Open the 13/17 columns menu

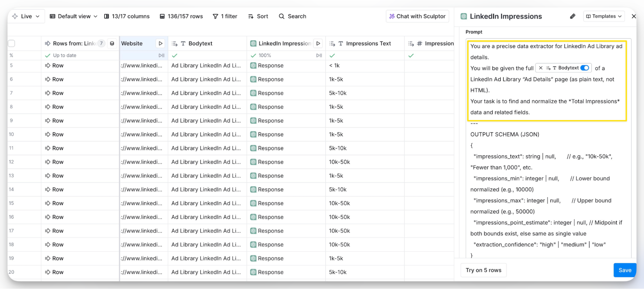(x=127, y=16)
